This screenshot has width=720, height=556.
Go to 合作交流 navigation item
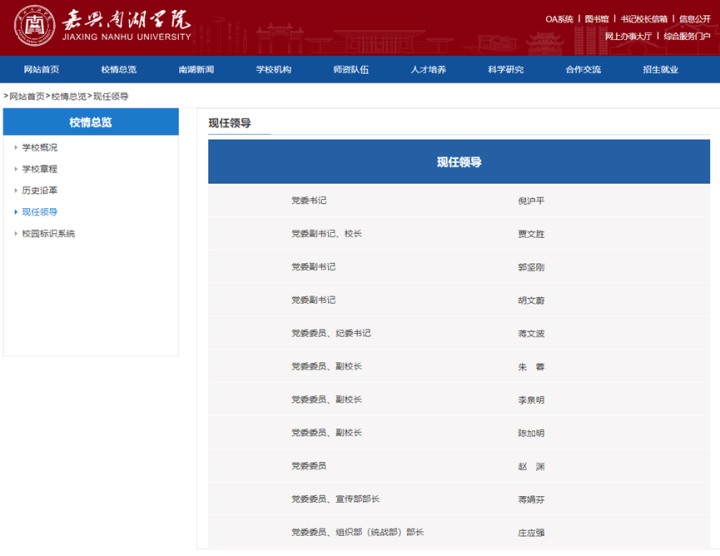[x=583, y=70]
